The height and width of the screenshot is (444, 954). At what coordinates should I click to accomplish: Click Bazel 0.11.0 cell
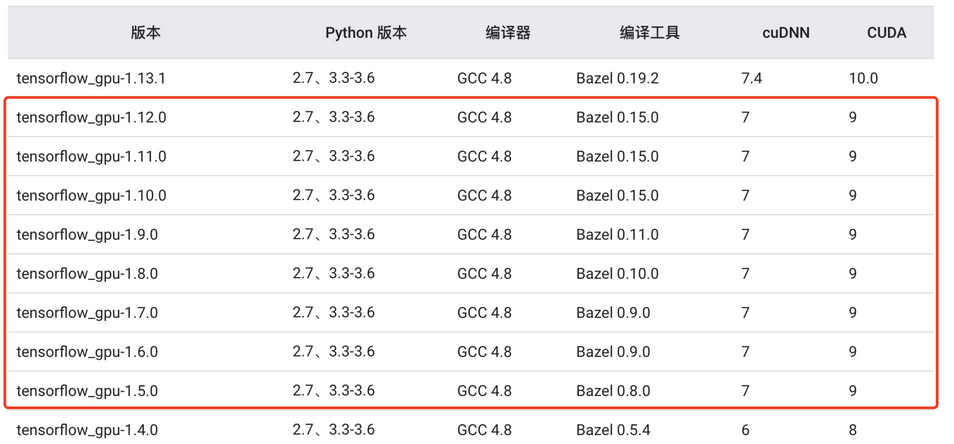coord(618,234)
